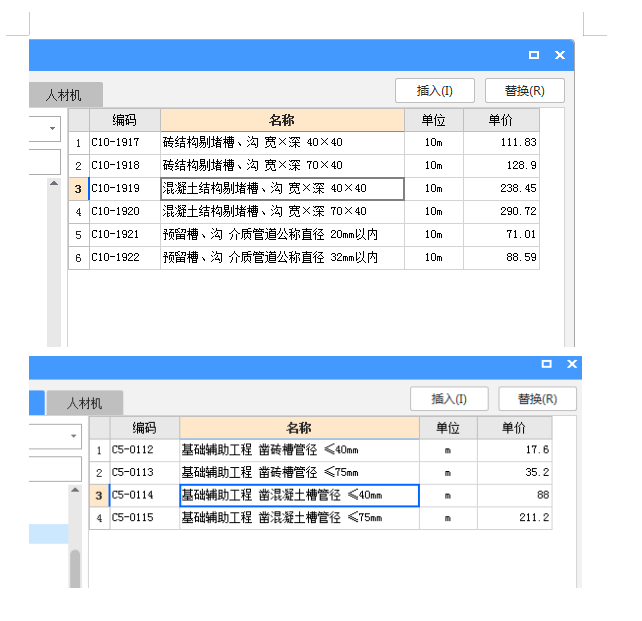This screenshot has width=642, height=621.
Task: Click scroll-up arrow in lower dialog's left panel
Action: 74,491
